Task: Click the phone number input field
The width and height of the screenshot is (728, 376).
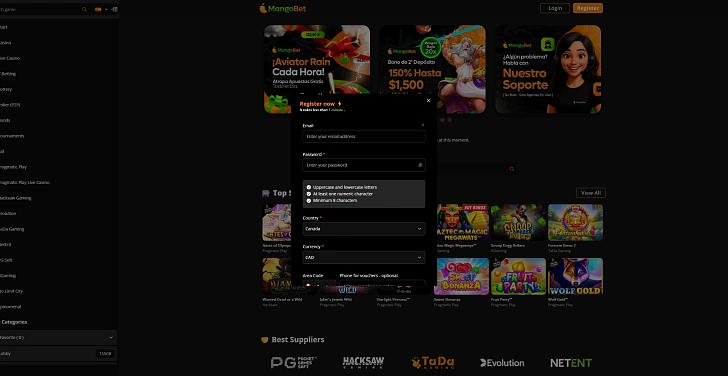Action: (382, 284)
